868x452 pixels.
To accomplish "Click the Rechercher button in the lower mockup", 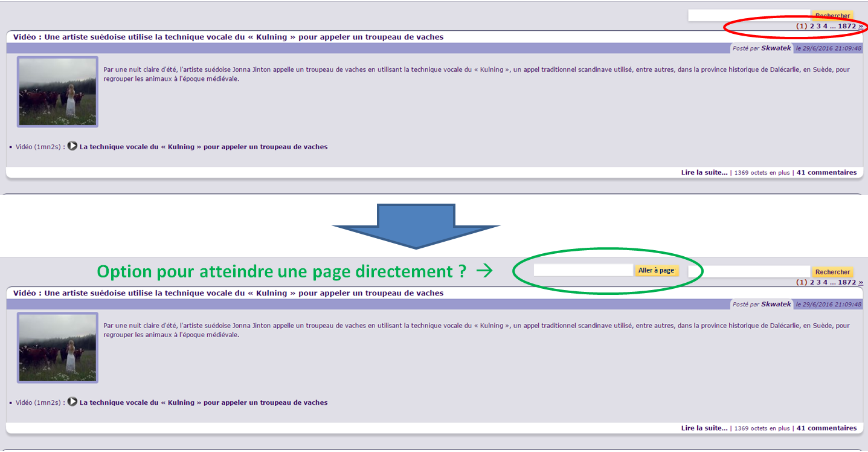I will click(832, 272).
